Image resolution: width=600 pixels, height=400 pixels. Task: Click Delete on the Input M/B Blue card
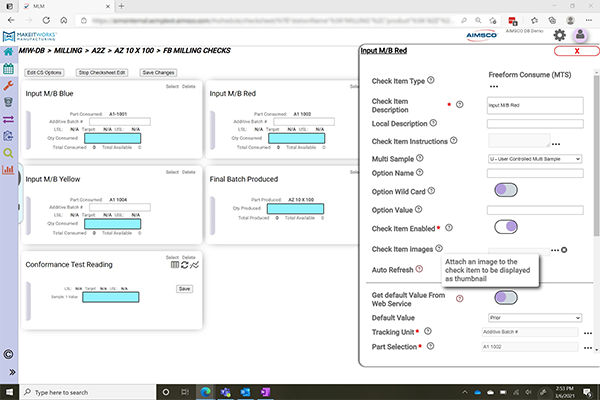[x=189, y=87]
